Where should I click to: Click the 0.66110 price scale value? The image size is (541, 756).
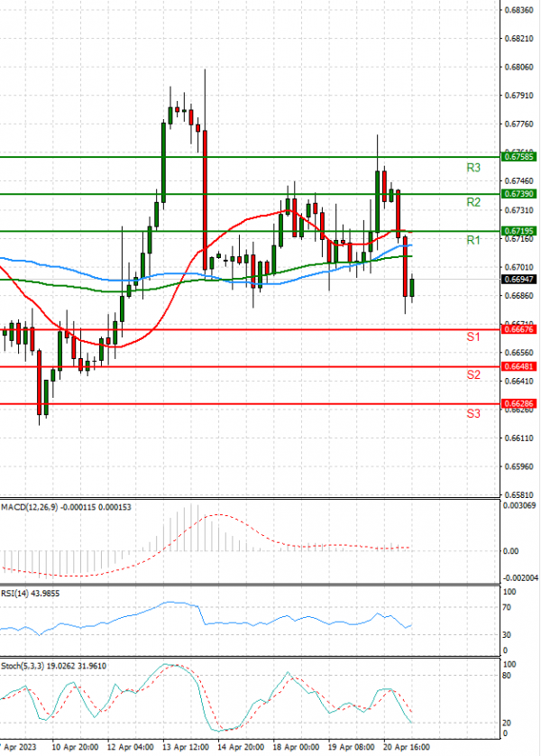tap(518, 438)
